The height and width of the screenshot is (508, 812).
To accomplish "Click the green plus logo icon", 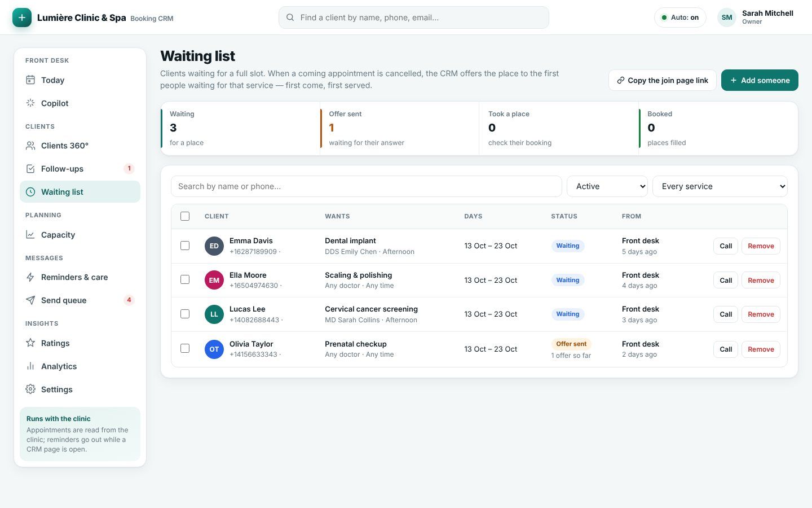I will [x=22, y=17].
